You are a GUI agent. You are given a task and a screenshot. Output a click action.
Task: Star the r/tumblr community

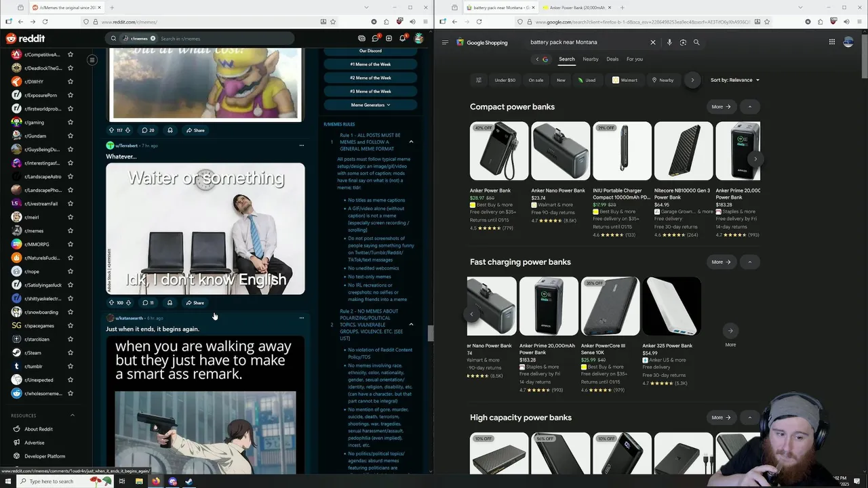[71, 367]
